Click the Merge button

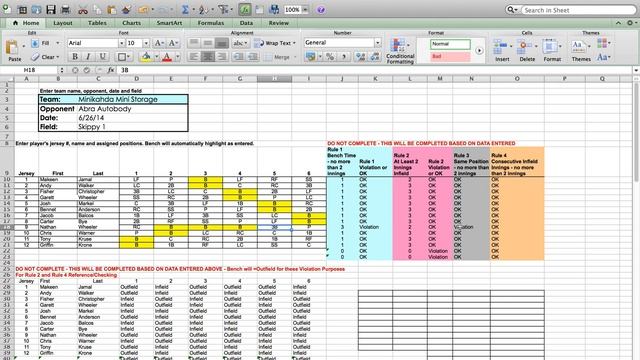coord(280,57)
